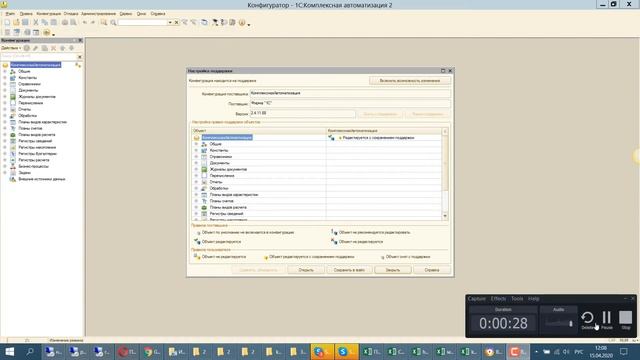Select Внешние источники данных in the left tree

pyautogui.click(x=42, y=179)
